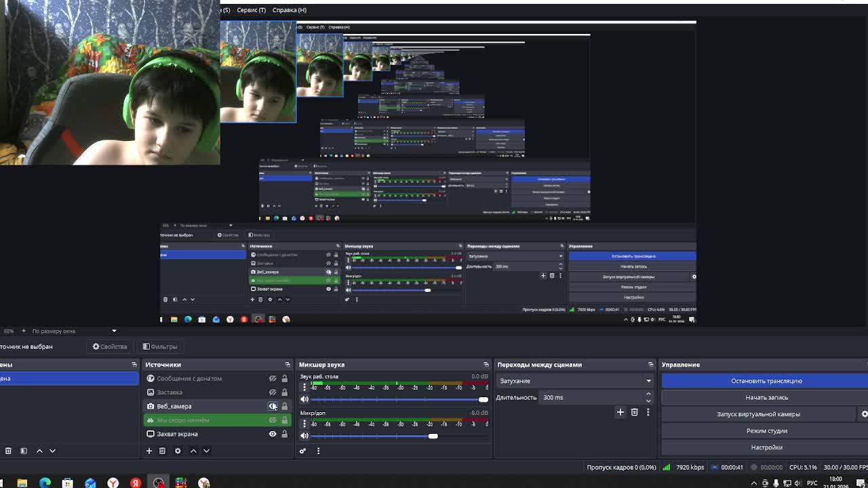Image resolution: width=868 pixels, height=488 pixels.
Task: Unlock the Сообщение с донатом source
Action: tap(284, 379)
